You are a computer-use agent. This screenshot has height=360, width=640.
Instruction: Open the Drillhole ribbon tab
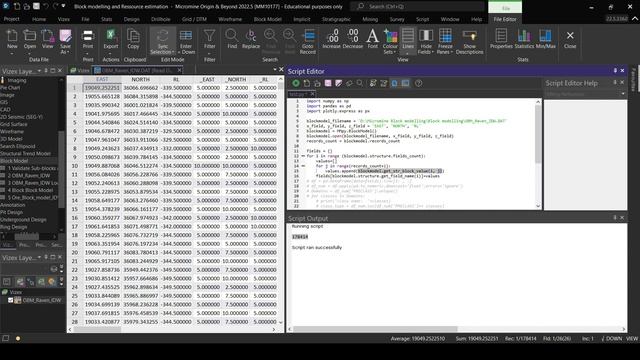(x=160, y=19)
